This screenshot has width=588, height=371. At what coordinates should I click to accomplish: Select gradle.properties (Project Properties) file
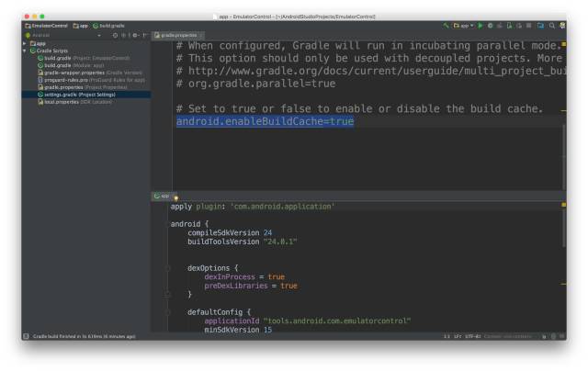(x=82, y=87)
